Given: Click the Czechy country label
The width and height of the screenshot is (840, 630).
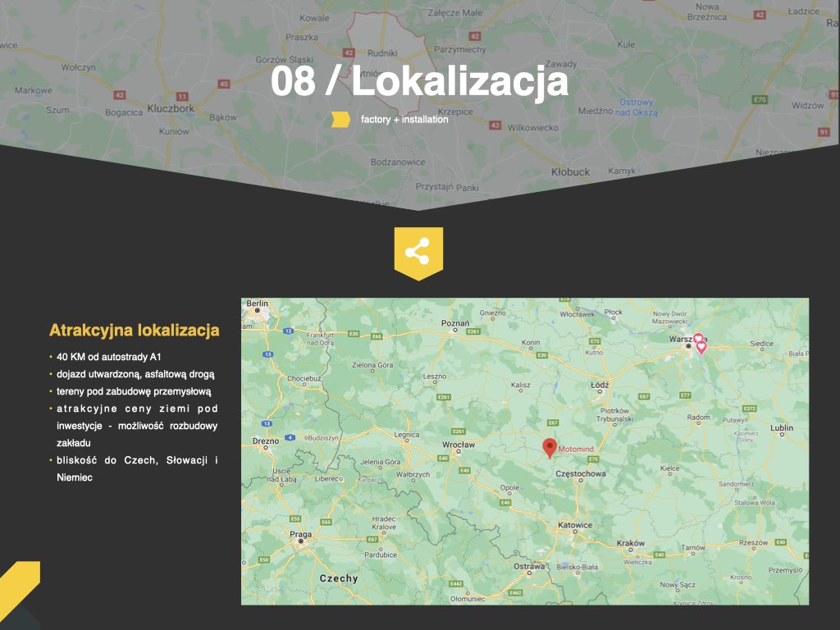Looking at the screenshot, I should pos(339,578).
